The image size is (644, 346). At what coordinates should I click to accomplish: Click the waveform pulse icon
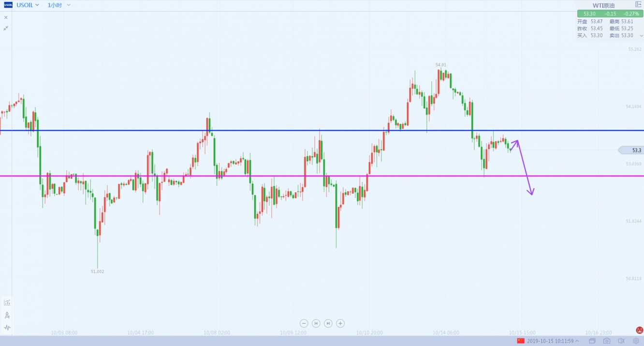point(7,328)
